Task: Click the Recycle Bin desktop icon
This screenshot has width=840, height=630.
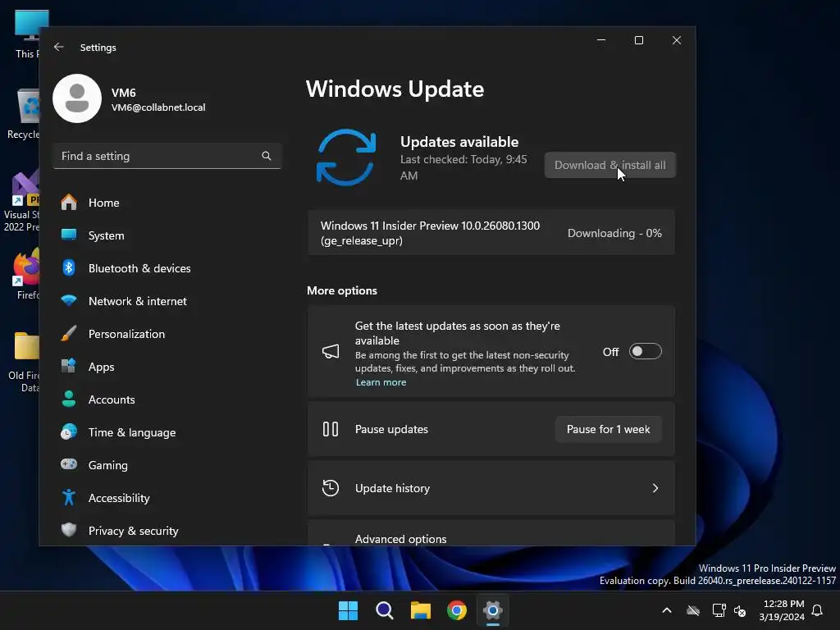Action: [x=24, y=113]
